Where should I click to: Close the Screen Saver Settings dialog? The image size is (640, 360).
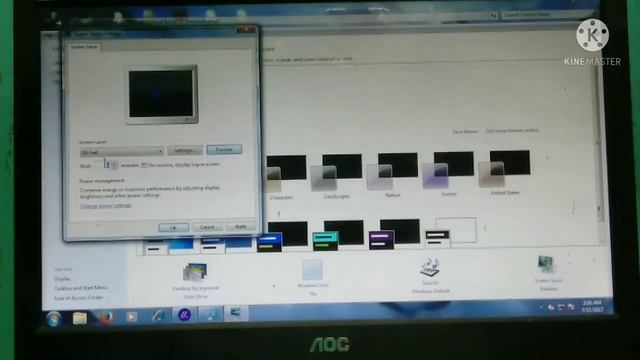point(246,30)
